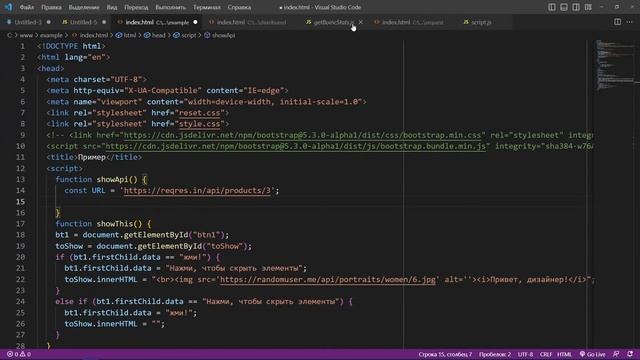The width and height of the screenshot is (640, 360).
Task: Open the Выполнить menu
Action: (171, 7)
